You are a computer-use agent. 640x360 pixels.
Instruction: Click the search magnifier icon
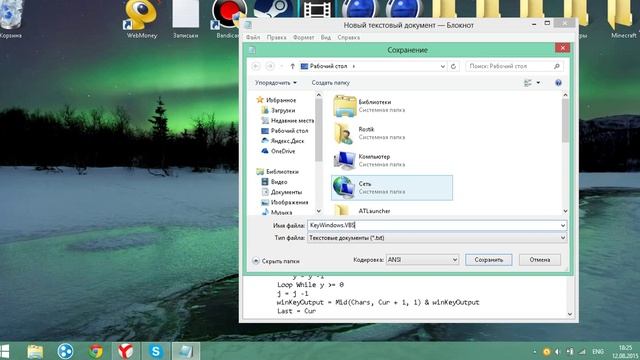pos(557,66)
